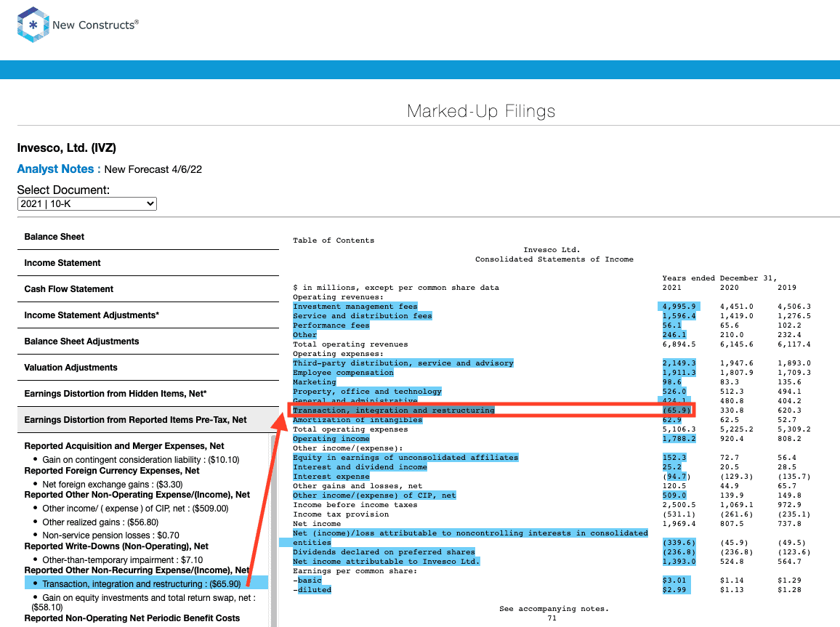Open Balance Sheet Adjustments section

click(x=148, y=341)
